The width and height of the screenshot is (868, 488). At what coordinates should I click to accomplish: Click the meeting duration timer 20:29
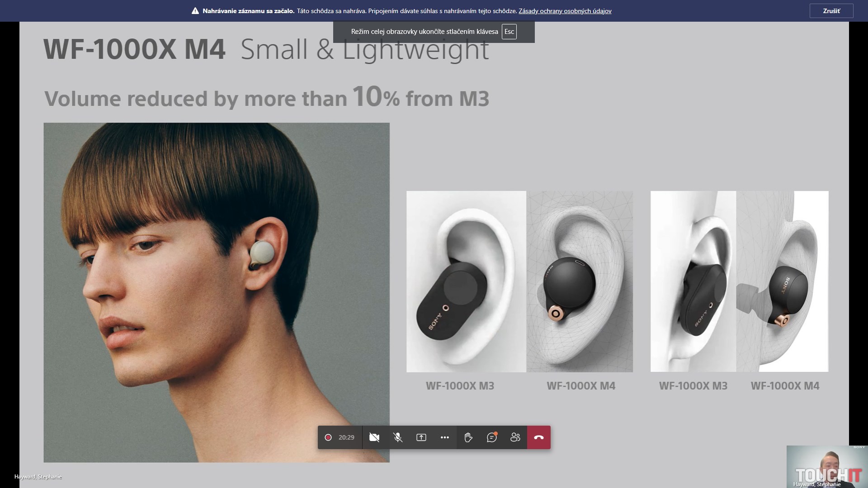pos(346,437)
